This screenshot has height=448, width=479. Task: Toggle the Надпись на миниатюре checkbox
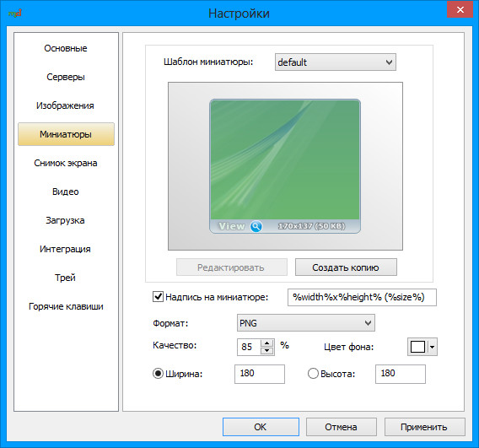pyautogui.click(x=158, y=297)
